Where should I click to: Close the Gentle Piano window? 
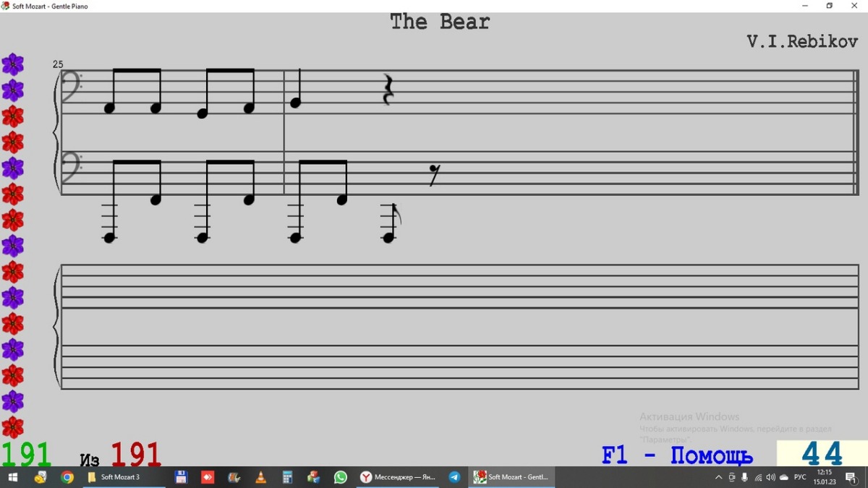click(x=854, y=6)
